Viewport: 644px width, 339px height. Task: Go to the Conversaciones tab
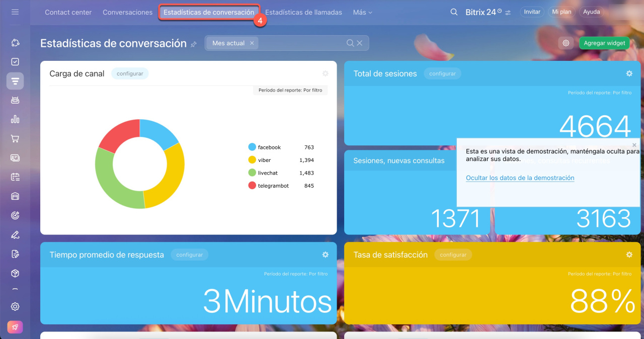pyautogui.click(x=127, y=12)
